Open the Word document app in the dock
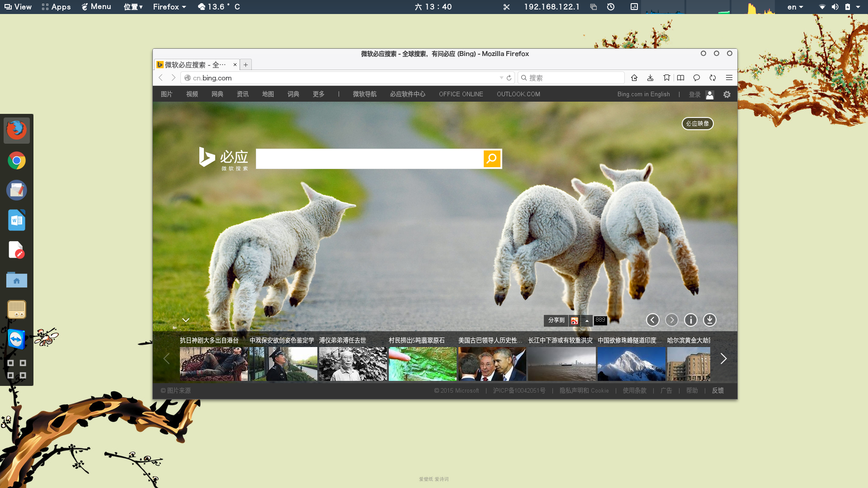This screenshot has height=488, width=868. [x=17, y=220]
